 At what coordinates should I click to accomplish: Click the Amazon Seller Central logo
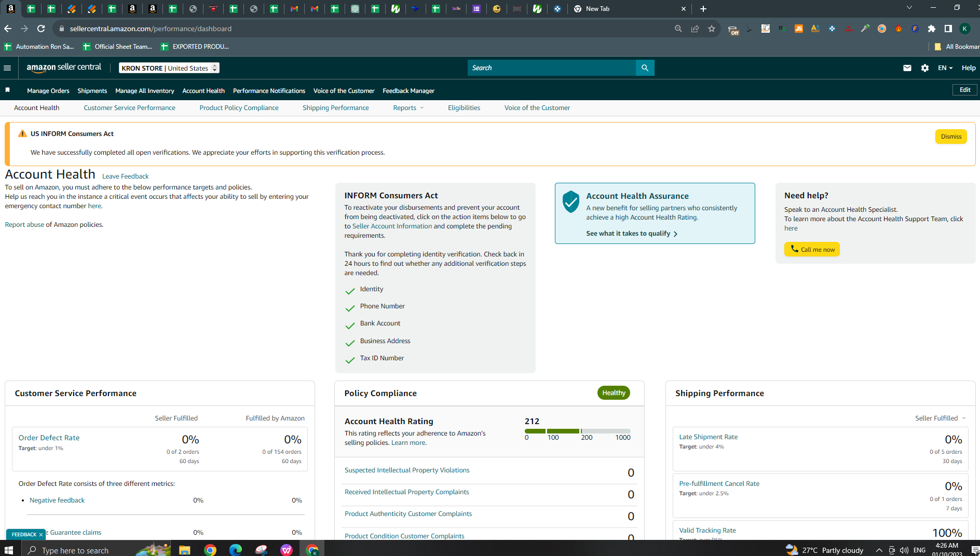[x=64, y=67]
